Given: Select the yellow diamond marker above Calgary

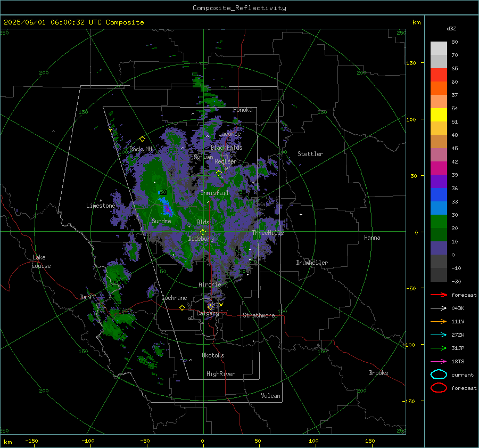Looking at the screenshot, I should [210, 307].
